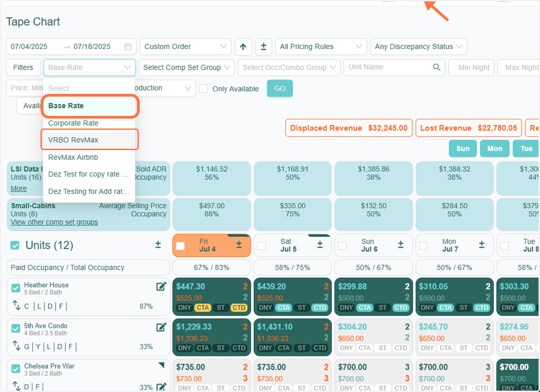540x392 pixels.
Task: Choose Corporate Rate in the dropdown list
Action: 89,123
